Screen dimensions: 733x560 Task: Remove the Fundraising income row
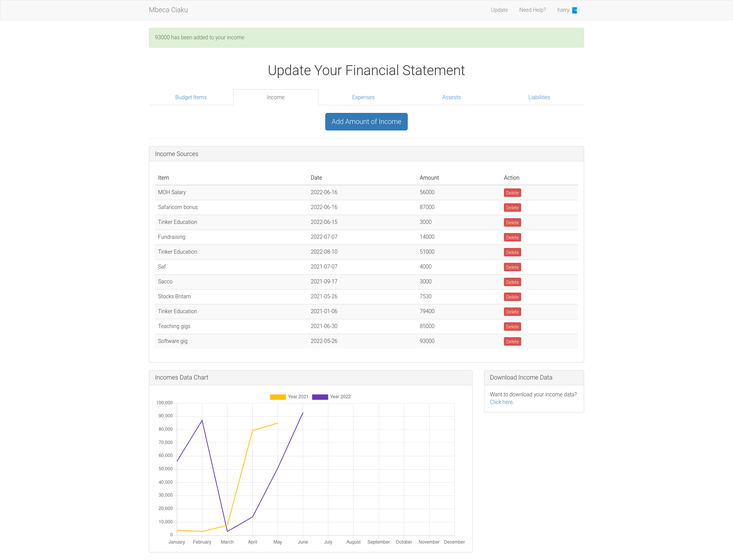(x=512, y=237)
